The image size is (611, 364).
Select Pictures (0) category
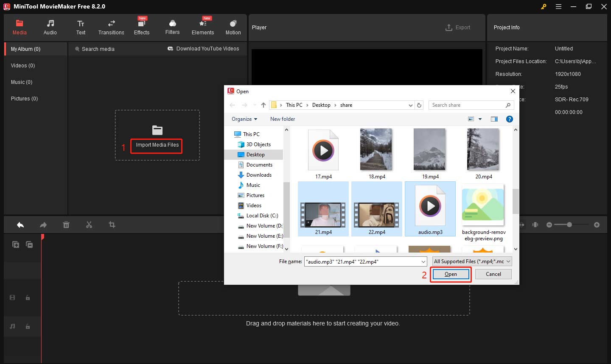pyautogui.click(x=24, y=99)
